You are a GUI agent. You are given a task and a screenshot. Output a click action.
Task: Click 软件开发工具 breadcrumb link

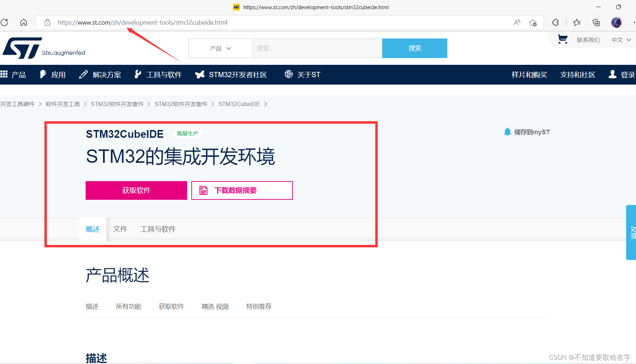tap(63, 104)
